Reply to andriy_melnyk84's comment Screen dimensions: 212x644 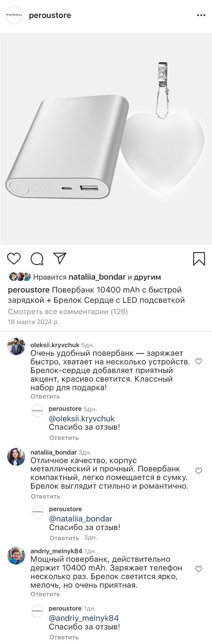click(45, 594)
